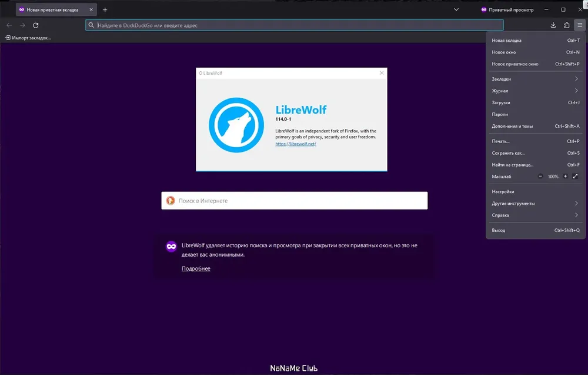Select Новое приватное окно menu item
The image size is (588, 375).
click(515, 64)
